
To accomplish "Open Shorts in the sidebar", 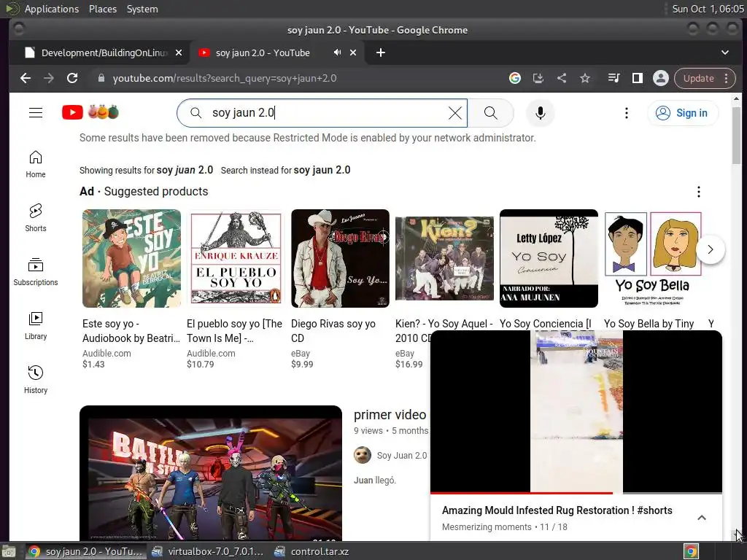I will coord(36,218).
